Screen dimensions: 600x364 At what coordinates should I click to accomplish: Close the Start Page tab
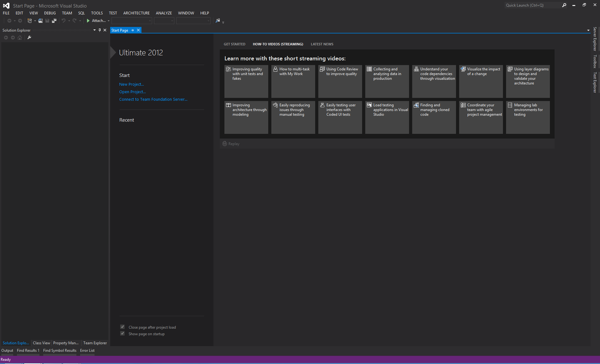139,30
